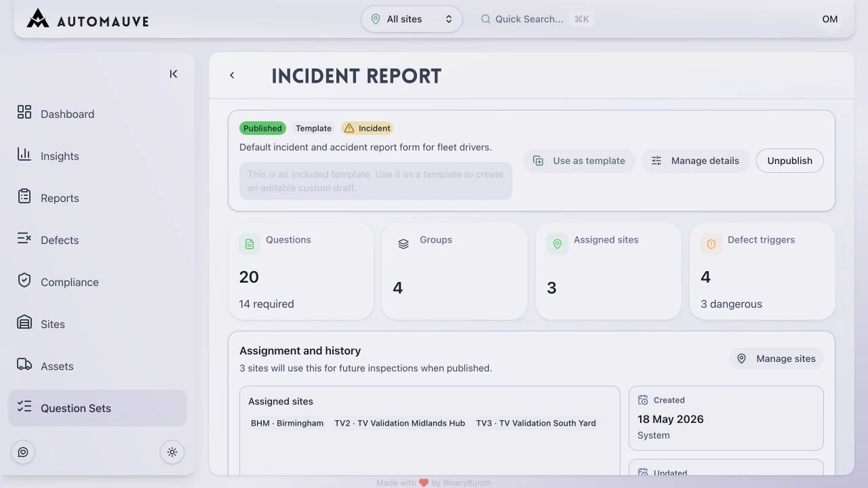Open Manage details

(695, 161)
